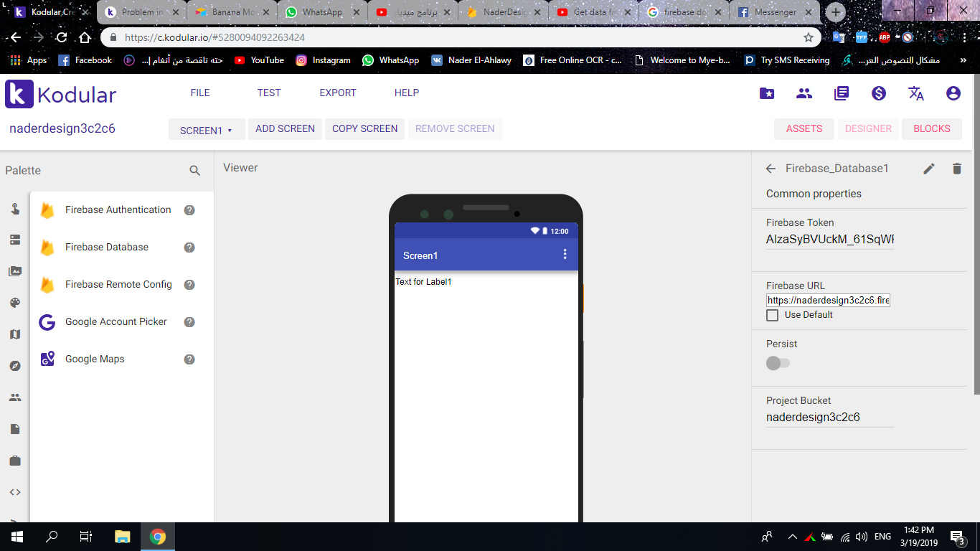The height and width of the screenshot is (551, 980).
Task: Switch to the Problem in browser tab
Action: point(141,12)
